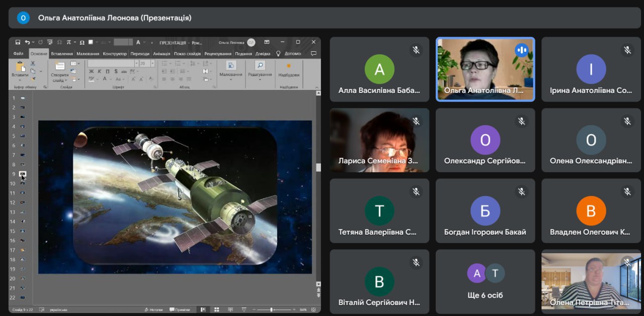Viewport: 644px width, 316px height.
Task: Click the vertical scrollbar thumb of the slide area
Action: click(318, 167)
